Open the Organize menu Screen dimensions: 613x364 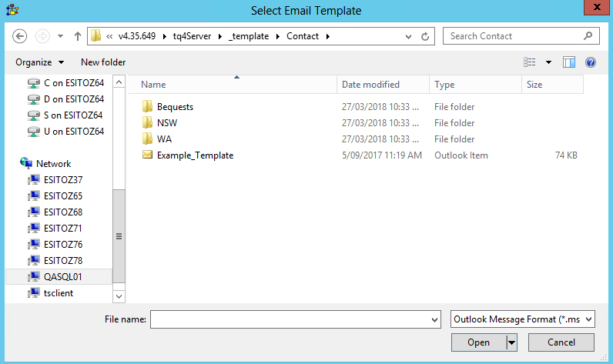(39, 62)
